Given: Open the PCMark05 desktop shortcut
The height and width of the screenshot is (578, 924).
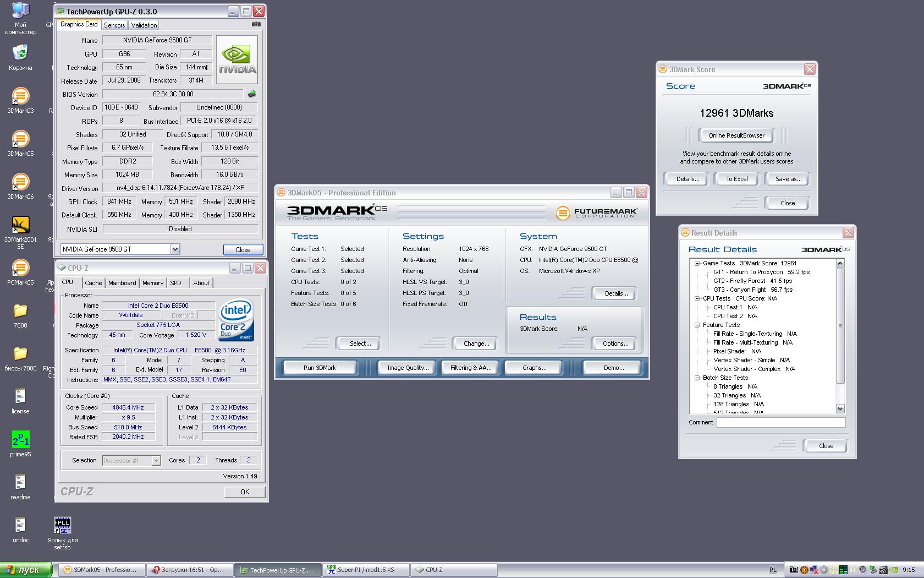Looking at the screenshot, I should click(20, 268).
